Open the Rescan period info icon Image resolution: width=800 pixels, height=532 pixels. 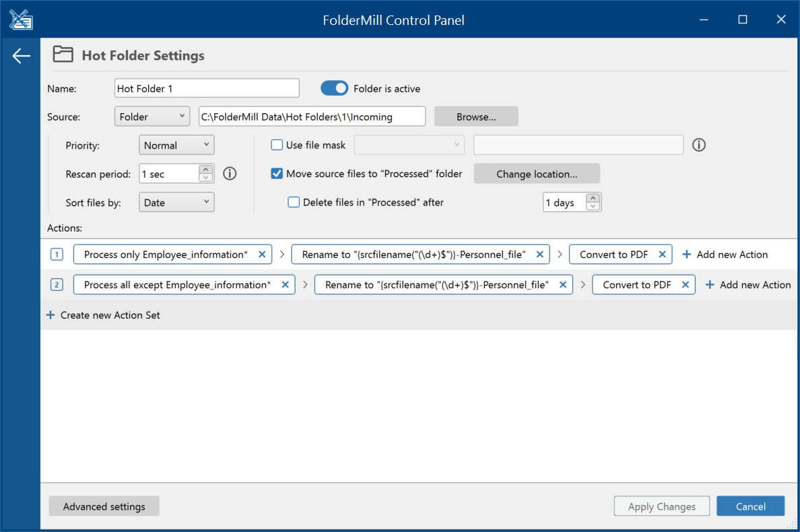[230, 174]
